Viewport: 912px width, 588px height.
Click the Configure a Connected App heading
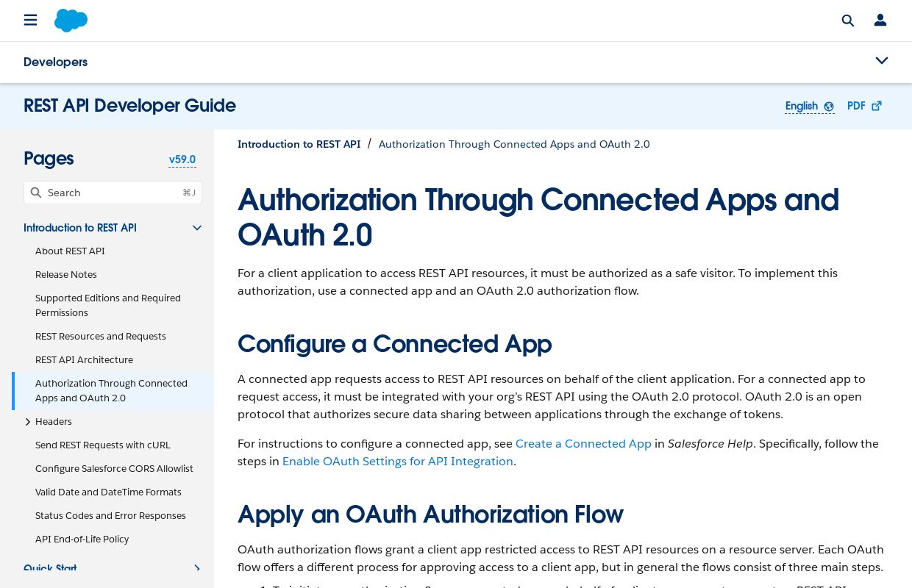click(x=394, y=344)
